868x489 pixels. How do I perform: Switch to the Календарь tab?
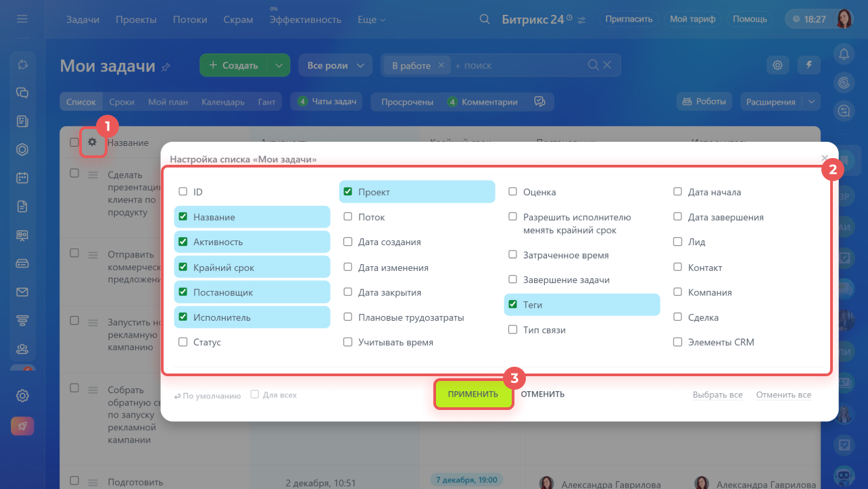(x=222, y=102)
